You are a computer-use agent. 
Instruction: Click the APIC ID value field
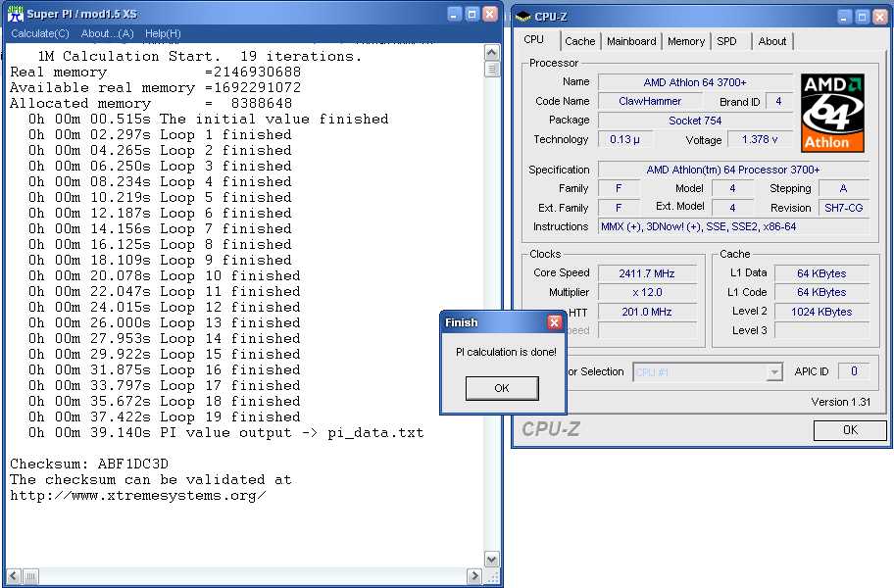pyautogui.click(x=854, y=371)
